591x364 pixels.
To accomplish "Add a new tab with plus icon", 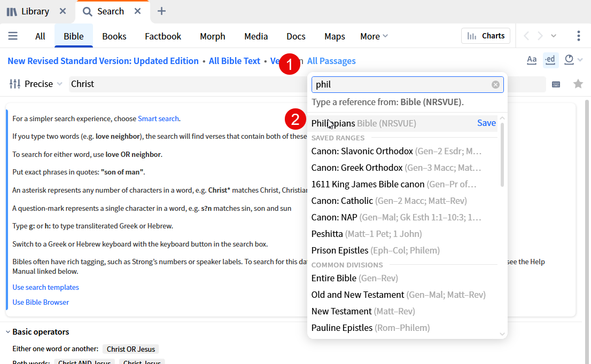I will pos(161,11).
